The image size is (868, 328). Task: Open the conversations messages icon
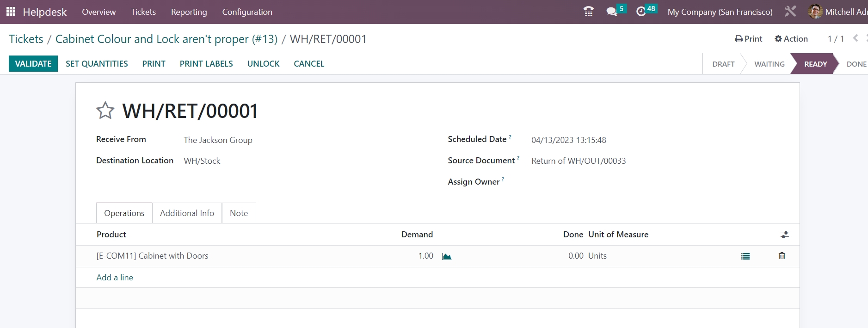[x=612, y=12]
